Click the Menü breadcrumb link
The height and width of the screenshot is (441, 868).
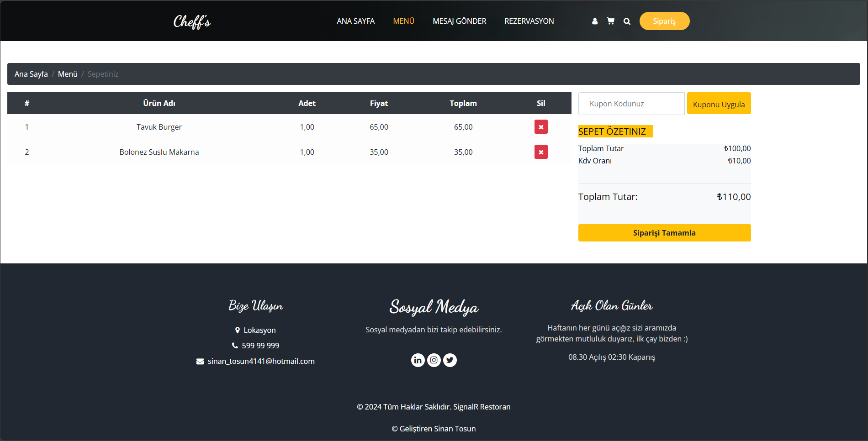68,74
